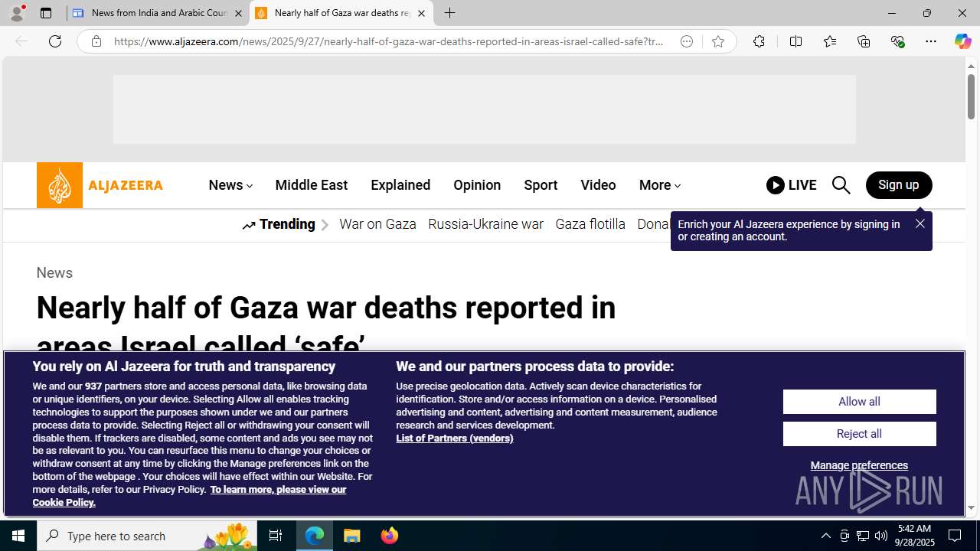Close the News from India tab

(x=238, y=13)
